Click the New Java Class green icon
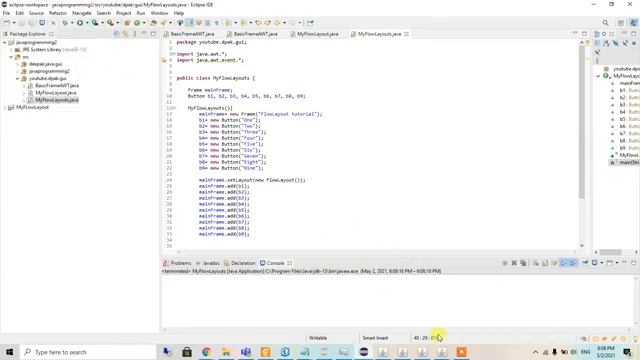 pyautogui.click(x=137, y=23)
